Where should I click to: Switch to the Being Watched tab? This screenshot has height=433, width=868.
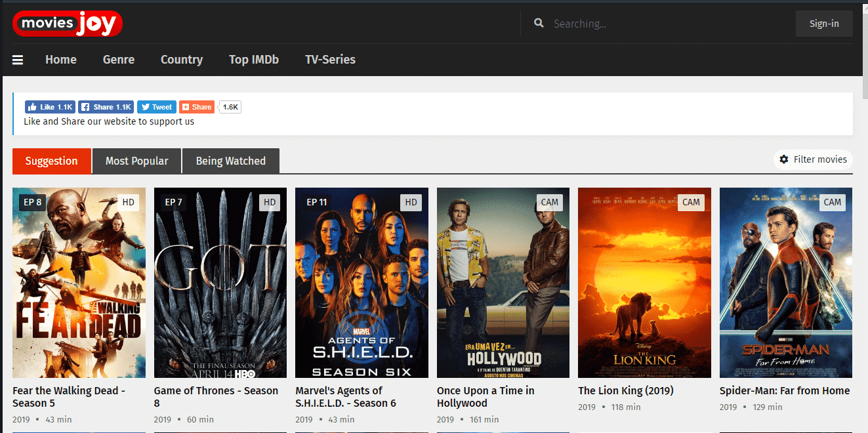(x=231, y=161)
